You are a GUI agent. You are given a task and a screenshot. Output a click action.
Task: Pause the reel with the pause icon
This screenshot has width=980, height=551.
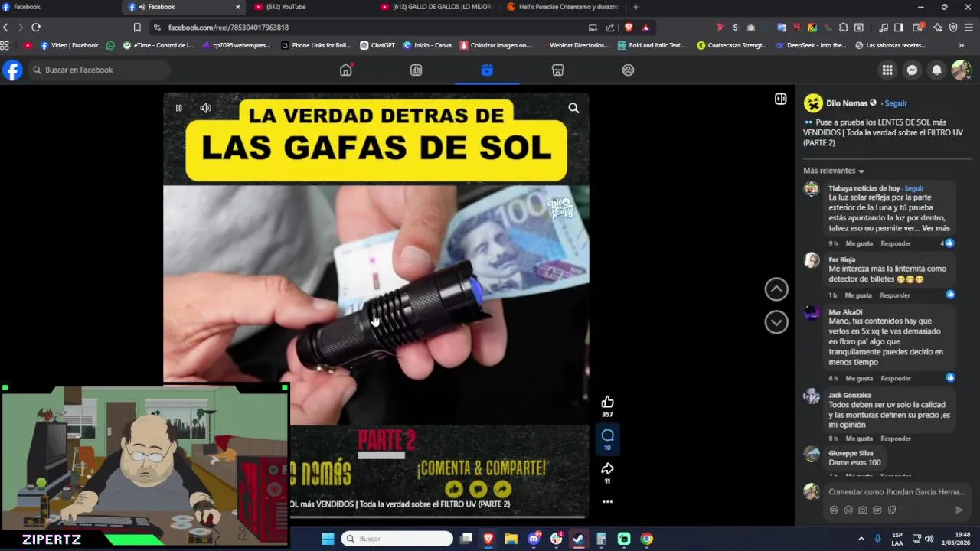[178, 108]
